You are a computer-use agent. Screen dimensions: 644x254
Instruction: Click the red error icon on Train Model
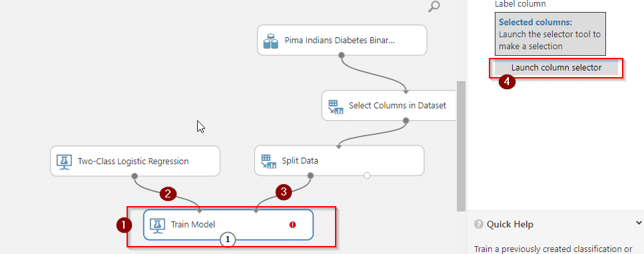[x=292, y=225]
